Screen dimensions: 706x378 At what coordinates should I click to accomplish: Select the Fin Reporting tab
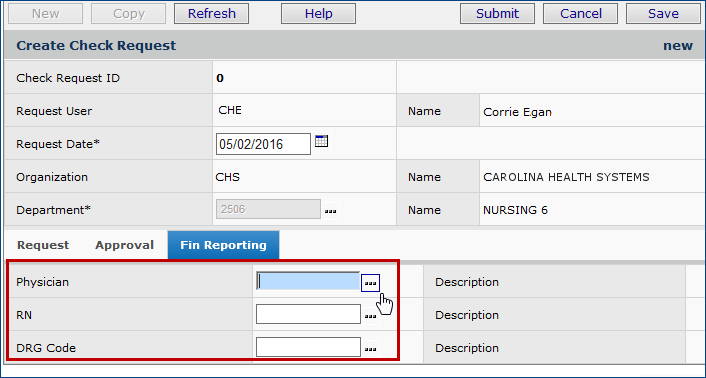223,245
